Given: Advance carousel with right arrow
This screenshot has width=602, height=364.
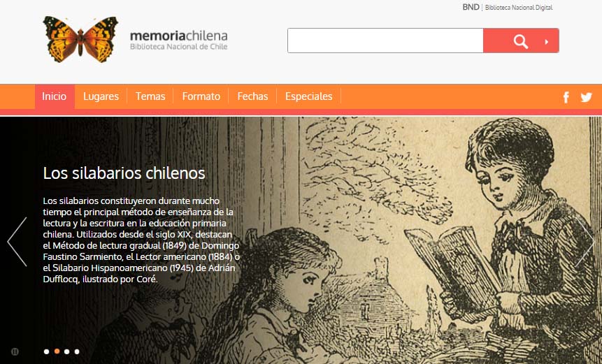Looking at the screenshot, I should click(585, 242).
